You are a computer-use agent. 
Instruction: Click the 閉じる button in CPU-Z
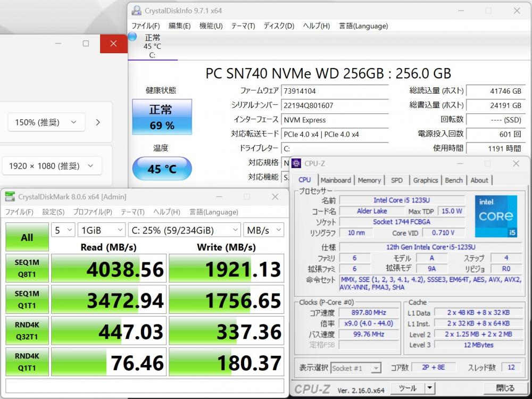click(505, 388)
